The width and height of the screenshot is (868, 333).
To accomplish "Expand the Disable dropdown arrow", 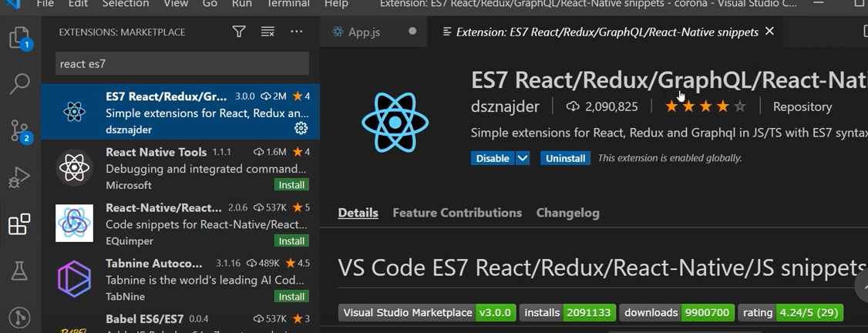I will [523, 158].
